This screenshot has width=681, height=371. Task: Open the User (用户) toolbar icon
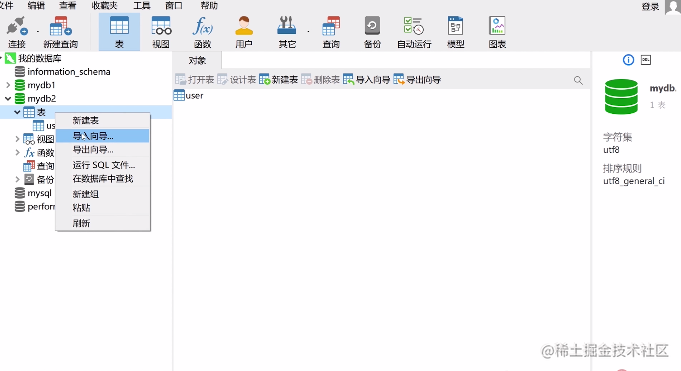244,32
